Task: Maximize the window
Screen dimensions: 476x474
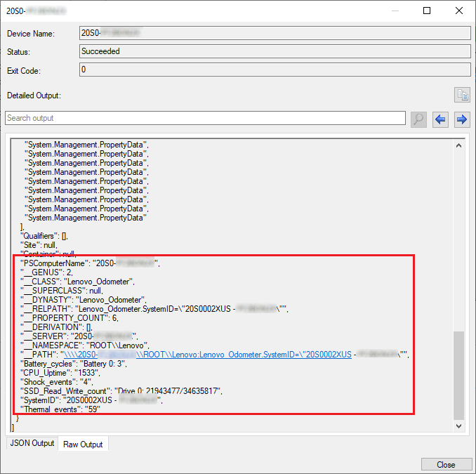Action: tap(427, 11)
